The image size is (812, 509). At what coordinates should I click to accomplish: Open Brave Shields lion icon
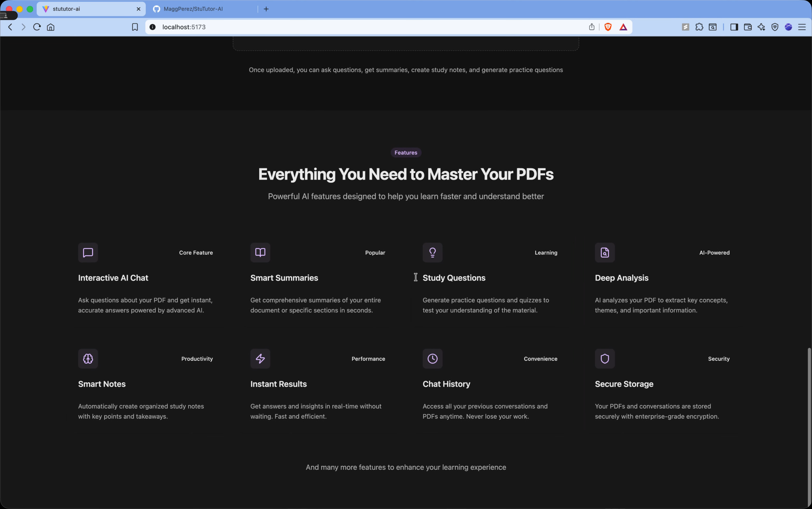click(x=608, y=27)
